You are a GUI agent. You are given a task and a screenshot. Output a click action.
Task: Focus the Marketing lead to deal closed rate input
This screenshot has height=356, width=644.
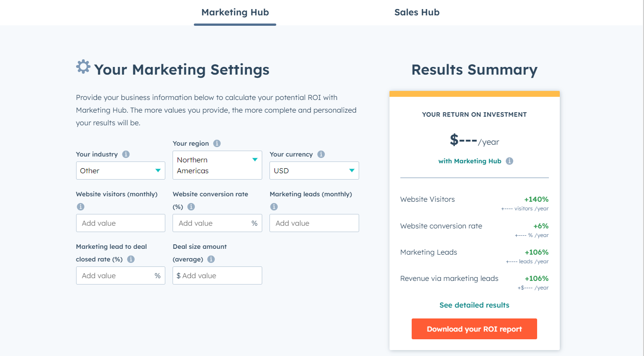click(120, 275)
